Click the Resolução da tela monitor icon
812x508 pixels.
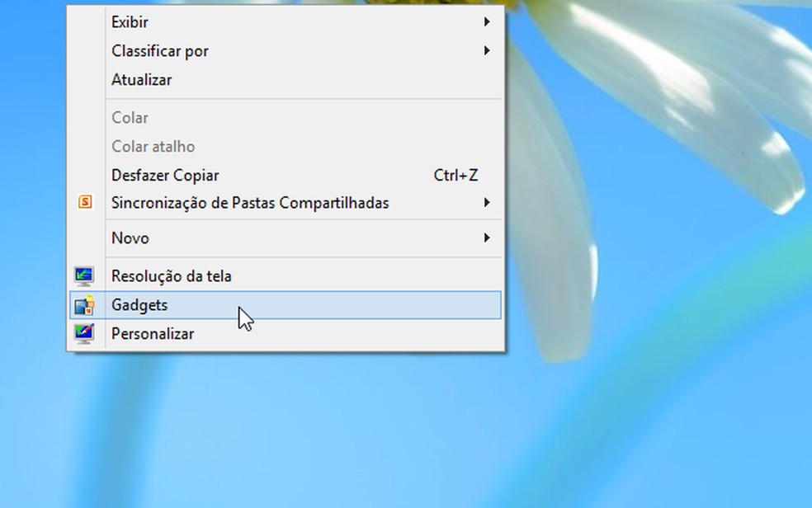84,276
